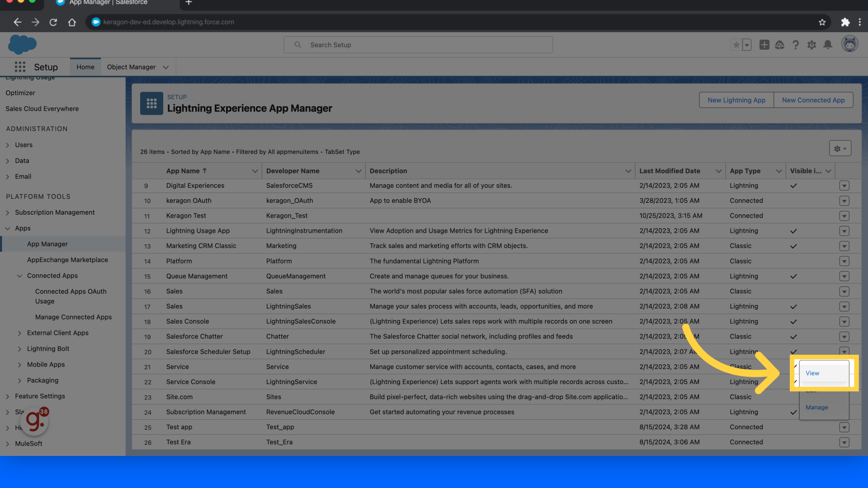Image resolution: width=868 pixels, height=488 pixels.
Task: Open row actions for Keragon Test
Action: 844,216
